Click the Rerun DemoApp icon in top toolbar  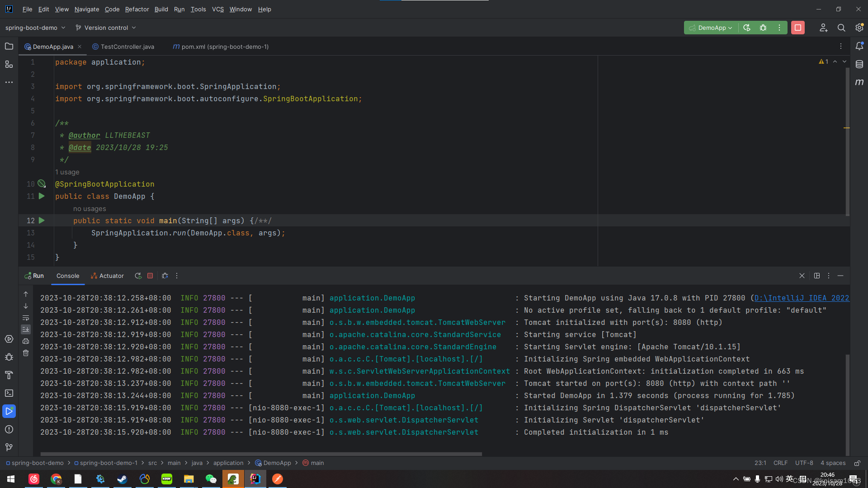[747, 28]
